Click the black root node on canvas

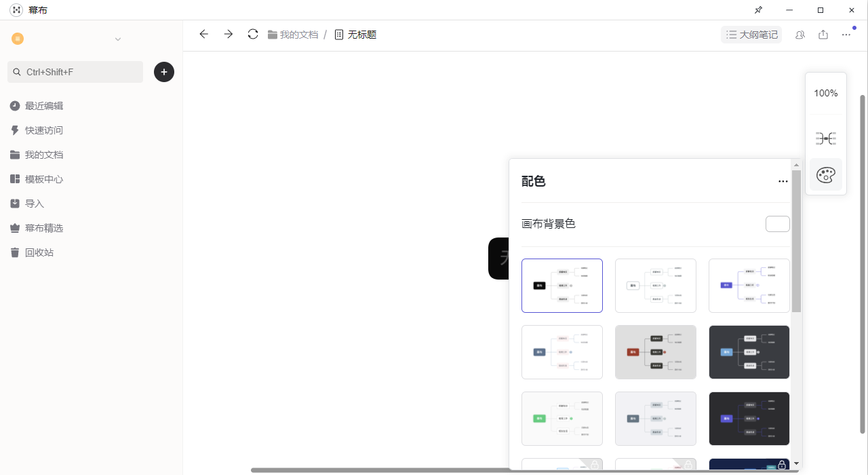coord(498,259)
